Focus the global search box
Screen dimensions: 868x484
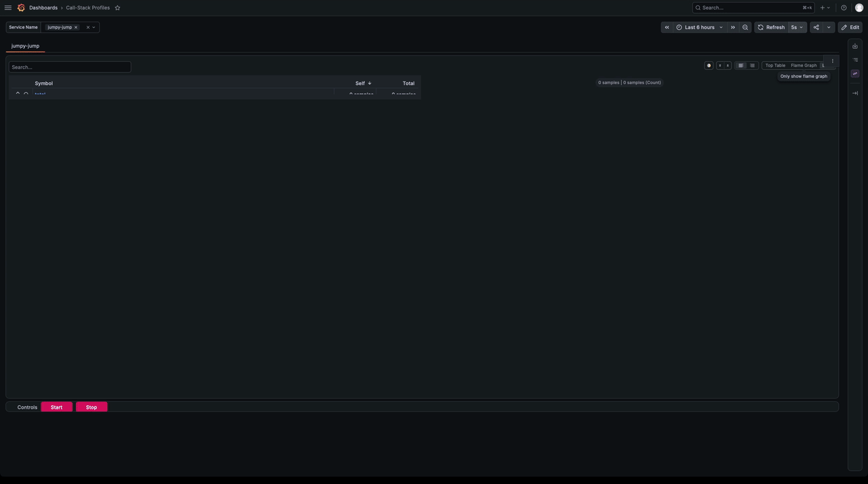point(753,7)
